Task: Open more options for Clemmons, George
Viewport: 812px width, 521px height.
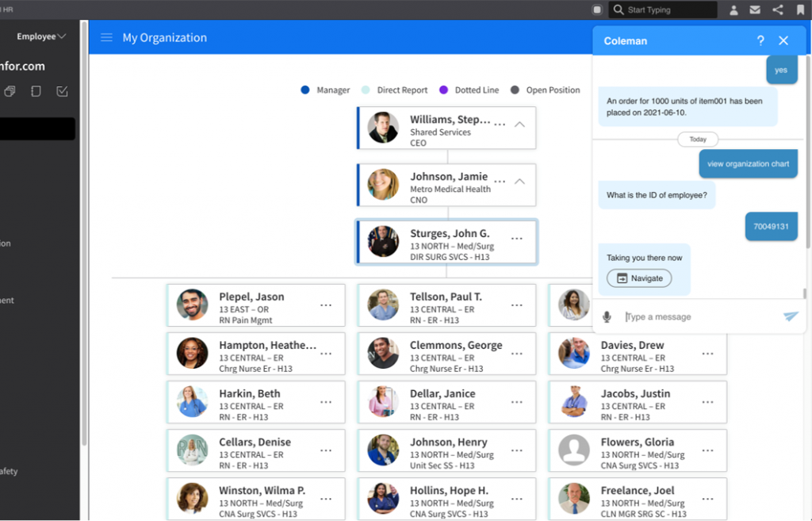Action: (x=517, y=354)
